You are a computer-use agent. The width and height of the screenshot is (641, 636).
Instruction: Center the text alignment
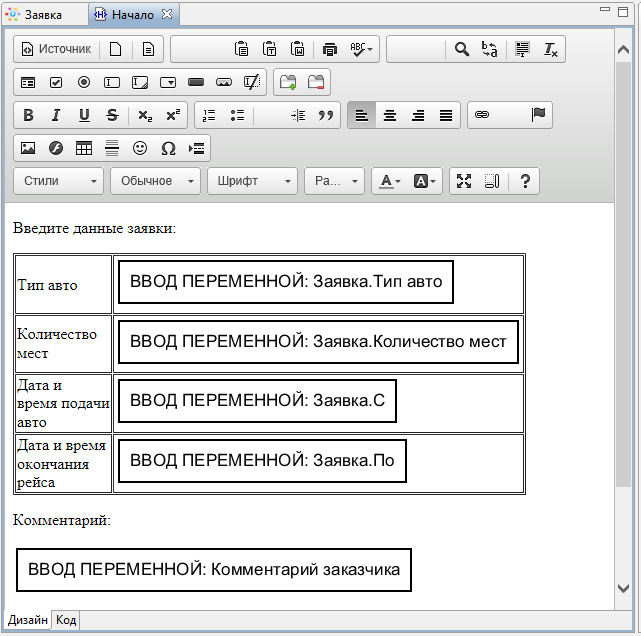(390, 115)
